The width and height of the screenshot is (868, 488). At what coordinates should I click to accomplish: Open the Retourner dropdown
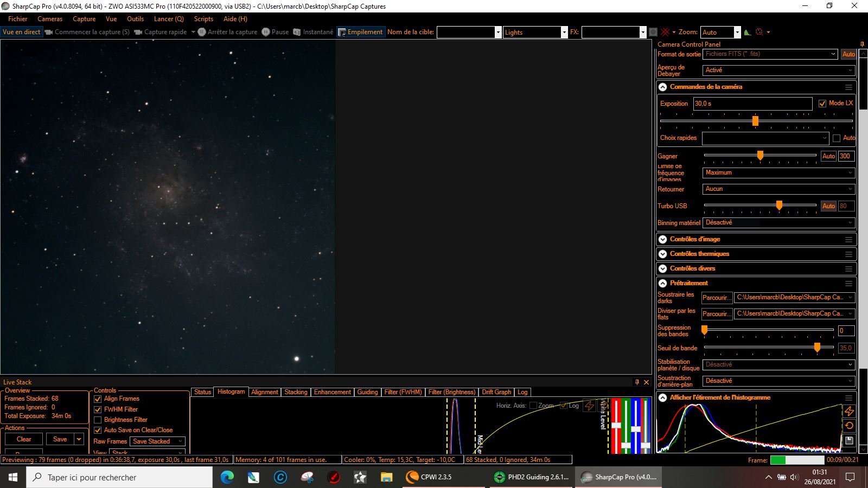click(779, 189)
